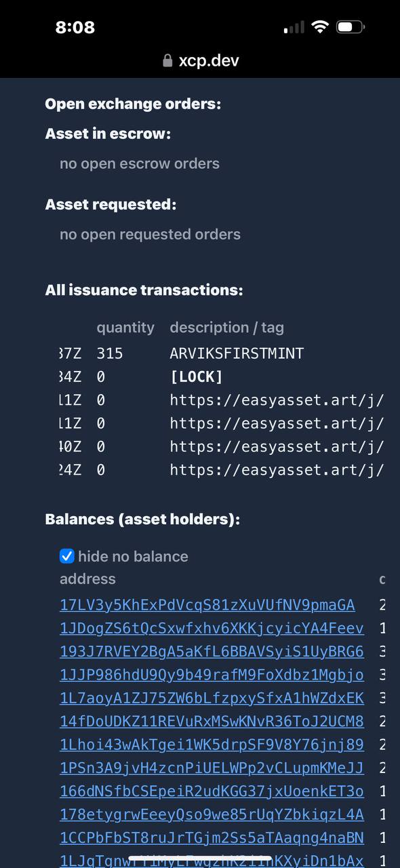This screenshot has width=400, height=868.
Task: Open address link starting with 1CCPbFbST8ruJrTGjm
Action: [212, 838]
